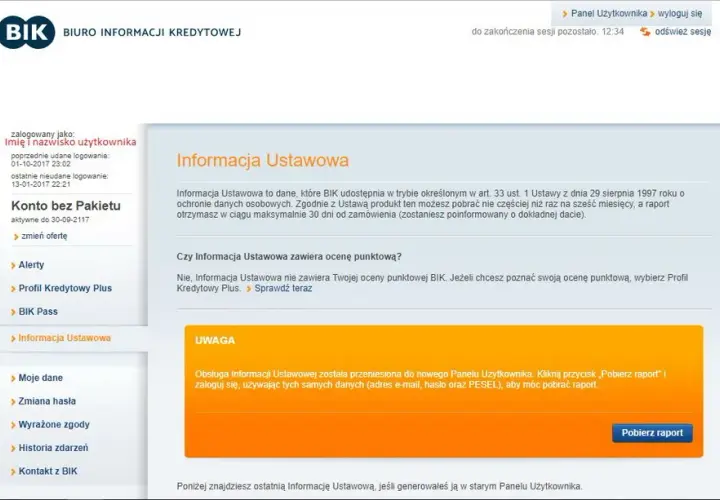Select Informacja Ustawowa menu item

pos(65,338)
